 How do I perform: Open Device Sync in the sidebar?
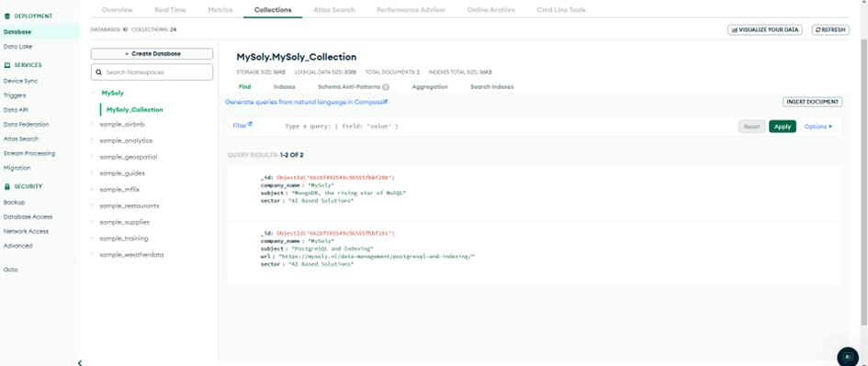(x=20, y=81)
